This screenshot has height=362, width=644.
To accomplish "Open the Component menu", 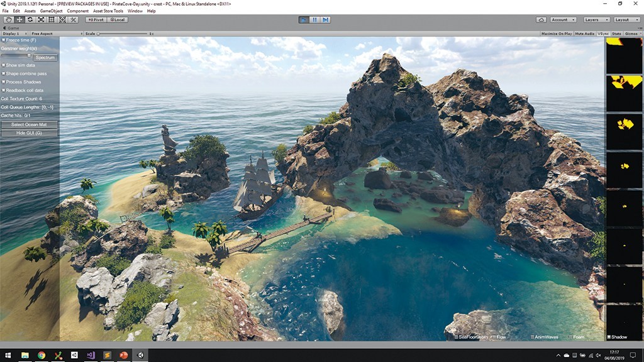I will (77, 11).
